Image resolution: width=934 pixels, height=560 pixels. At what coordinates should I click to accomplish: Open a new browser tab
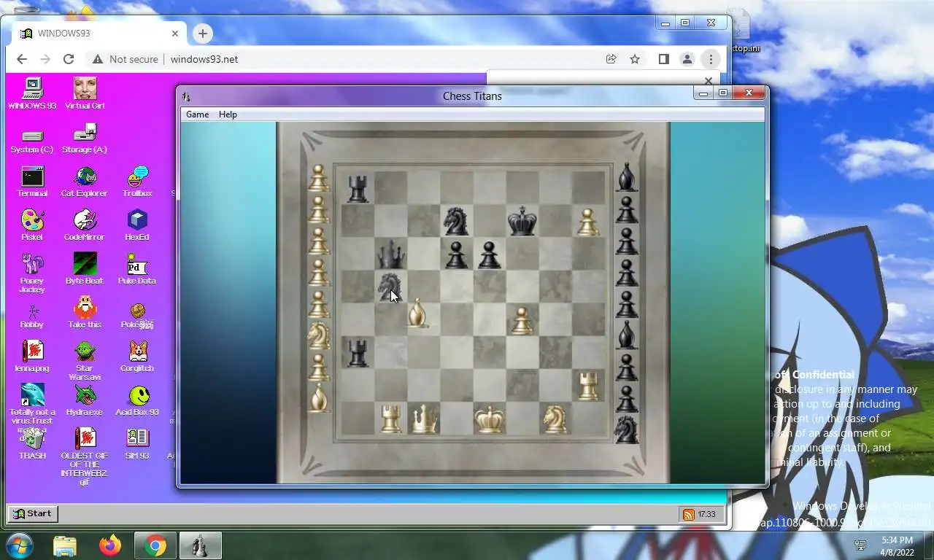(203, 34)
